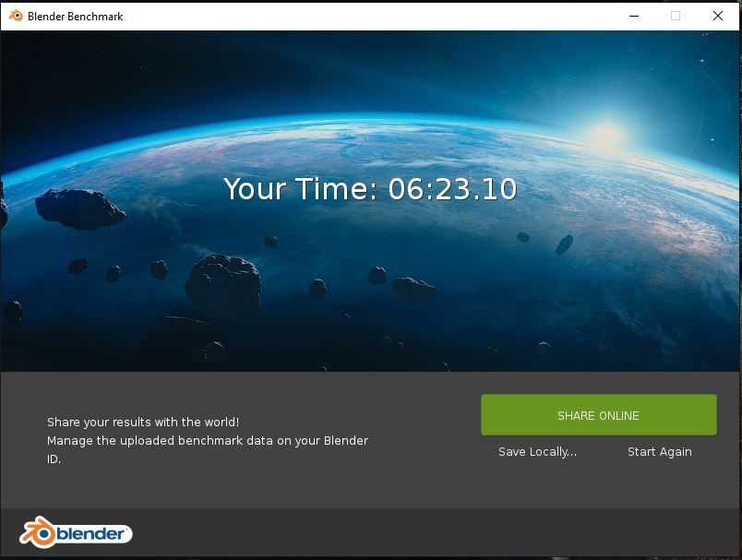Select Start Again to rerun benchmark
Screen dimensions: 742x560
coord(660,452)
